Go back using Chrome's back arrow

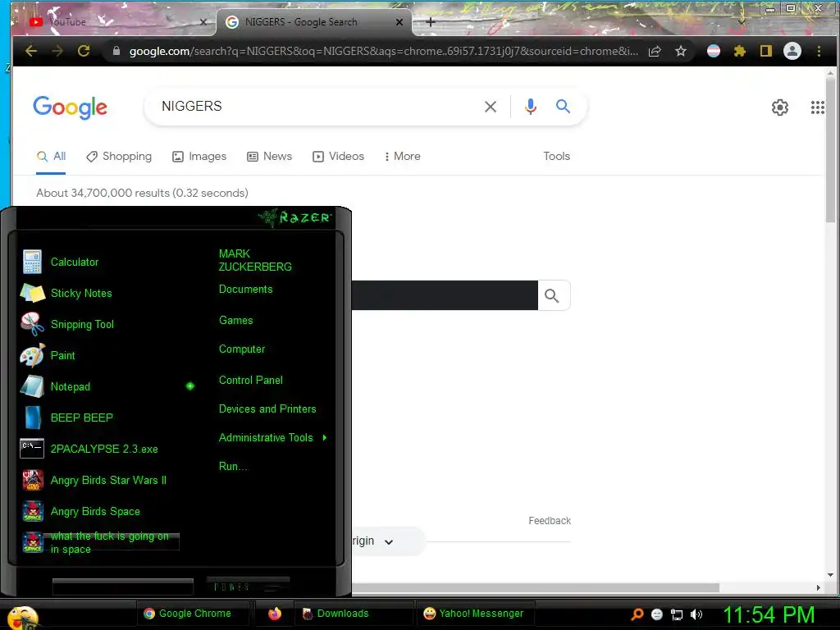coord(31,51)
